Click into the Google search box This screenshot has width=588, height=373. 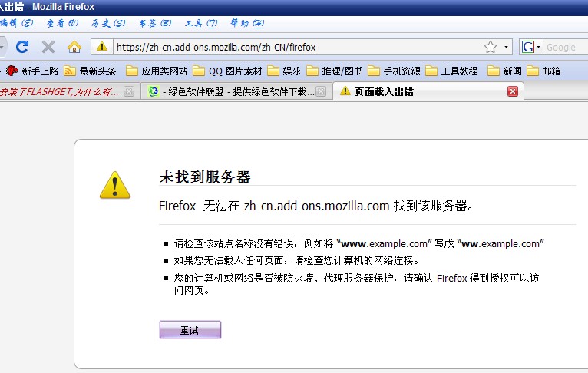click(566, 48)
